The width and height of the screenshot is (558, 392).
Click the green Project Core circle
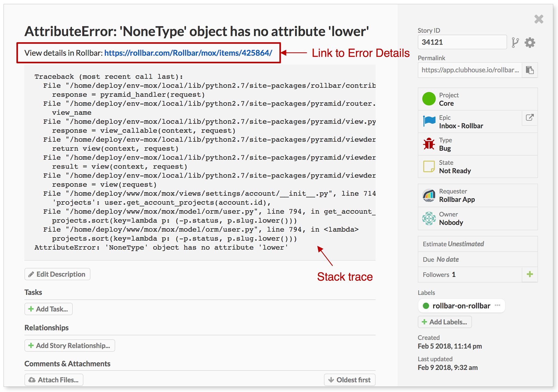(429, 99)
